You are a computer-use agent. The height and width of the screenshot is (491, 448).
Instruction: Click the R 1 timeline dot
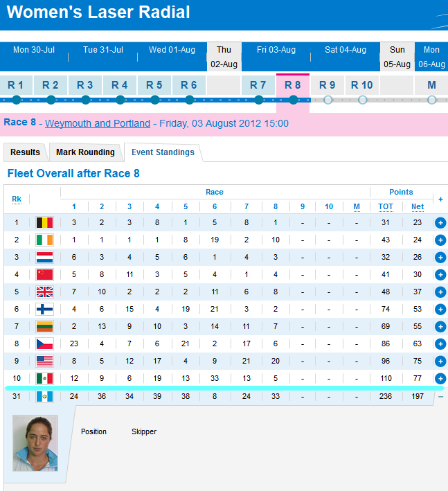[17, 100]
